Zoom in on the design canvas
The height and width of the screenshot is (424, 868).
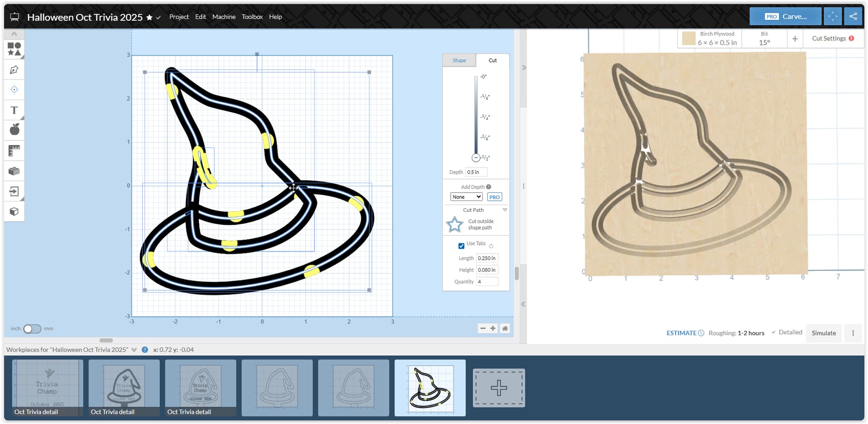[x=493, y=329]
